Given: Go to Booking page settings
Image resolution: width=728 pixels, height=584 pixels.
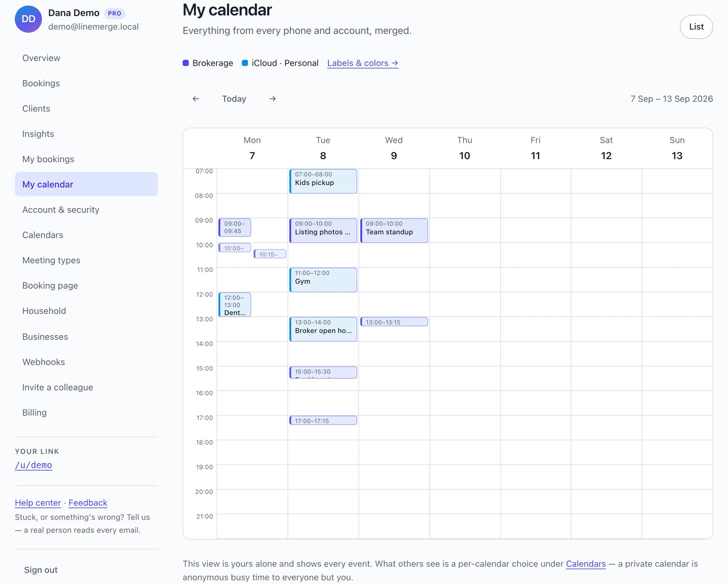Looking at the screenshot, I should tap(86, 286).
